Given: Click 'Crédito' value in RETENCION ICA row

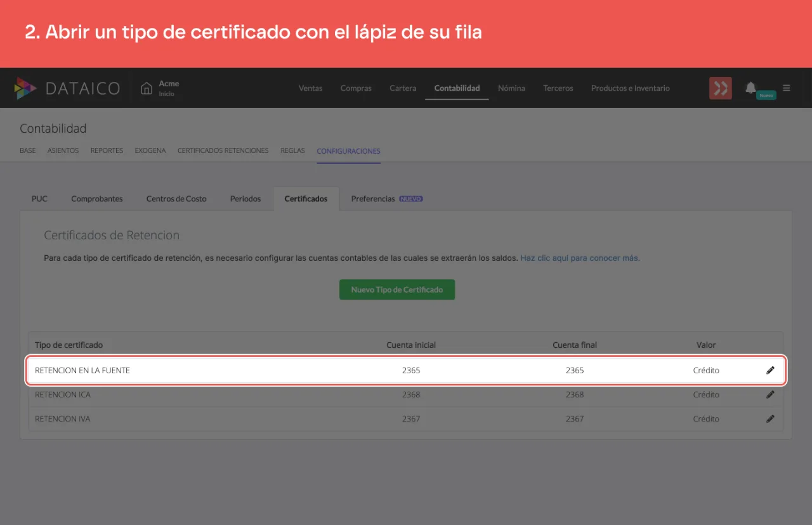Looking at the screenshot, I should pyautogui.click(x=706, y=394).
